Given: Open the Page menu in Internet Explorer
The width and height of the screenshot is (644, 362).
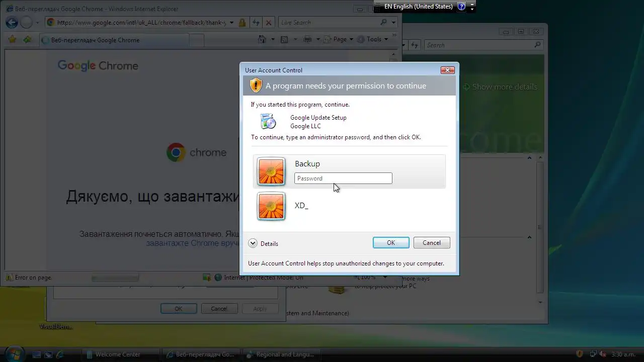Looking at the screenshot, I should [339, 39].
